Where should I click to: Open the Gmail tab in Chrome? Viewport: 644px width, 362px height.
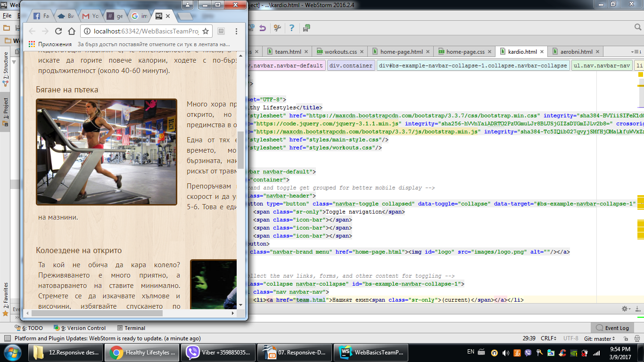pyautogui.click(x=91, y=16)
